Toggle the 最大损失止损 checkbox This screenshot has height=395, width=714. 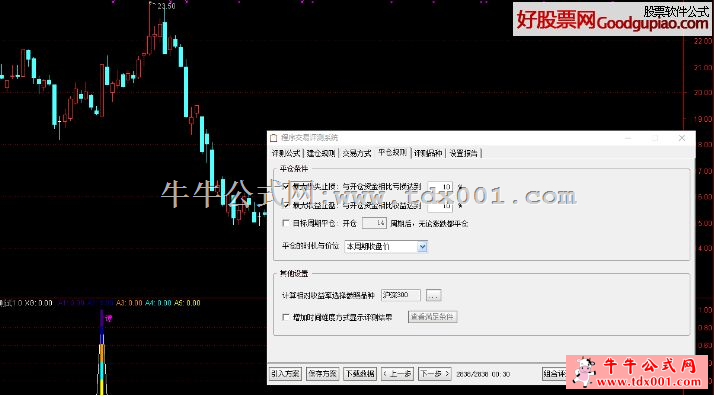286,186
